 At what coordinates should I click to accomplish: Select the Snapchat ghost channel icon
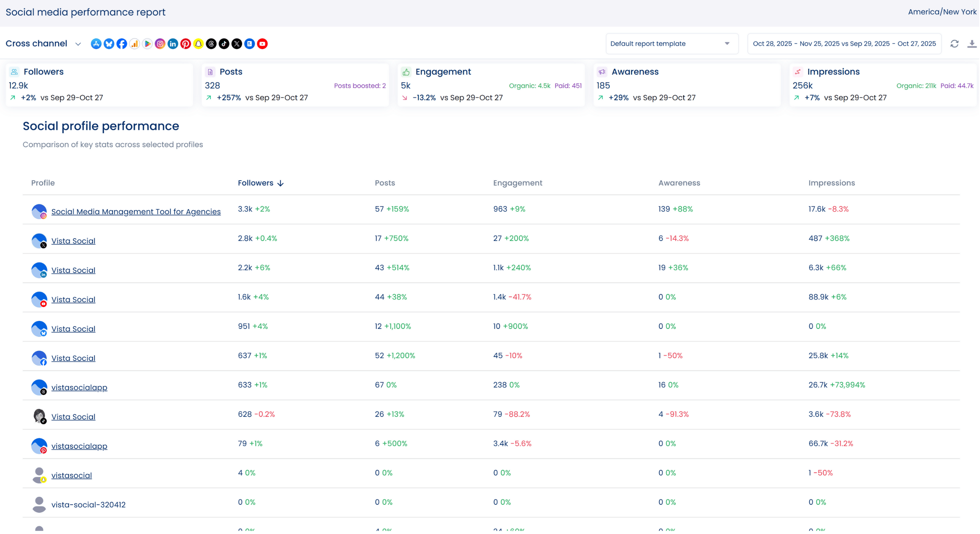pos(198,44)
